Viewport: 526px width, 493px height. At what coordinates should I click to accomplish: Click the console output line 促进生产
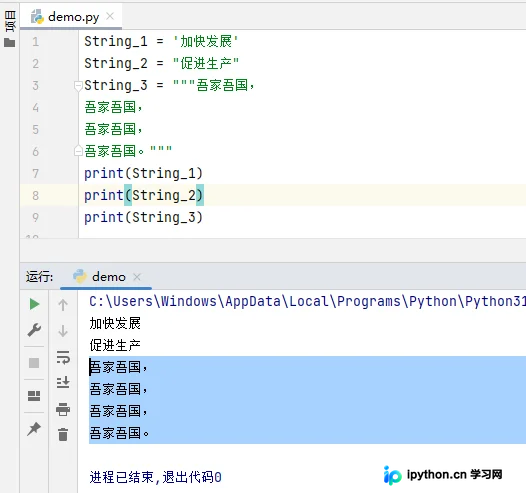click(x=115, y=345)
